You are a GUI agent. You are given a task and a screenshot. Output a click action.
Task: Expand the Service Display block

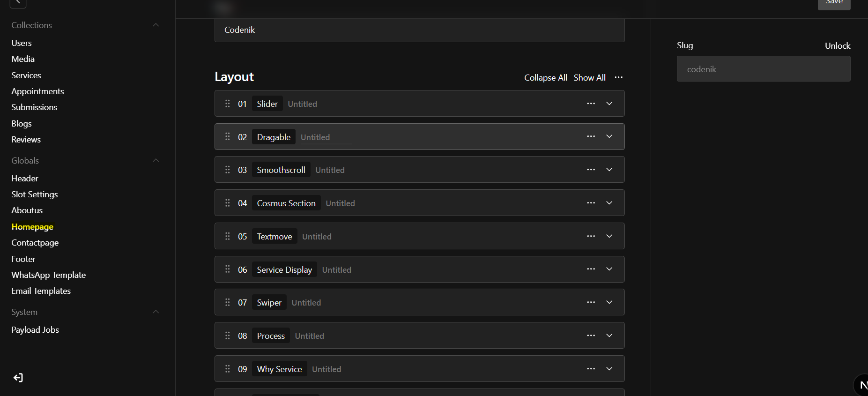point(609,269)
